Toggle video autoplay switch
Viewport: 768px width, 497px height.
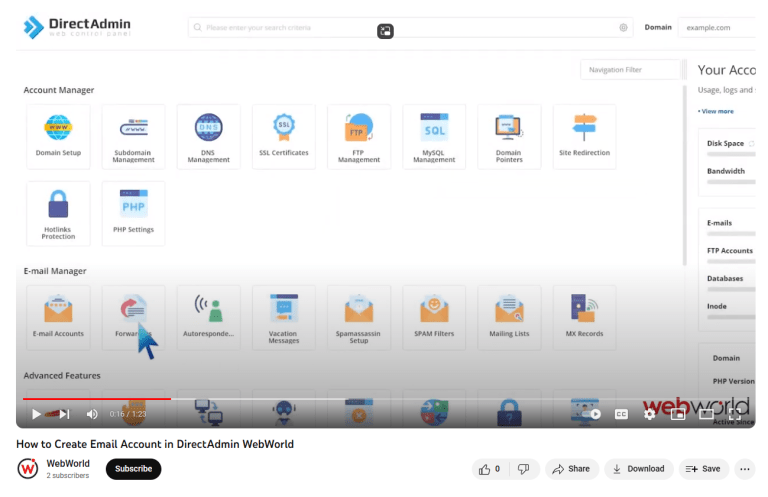[x=590, y=414]
